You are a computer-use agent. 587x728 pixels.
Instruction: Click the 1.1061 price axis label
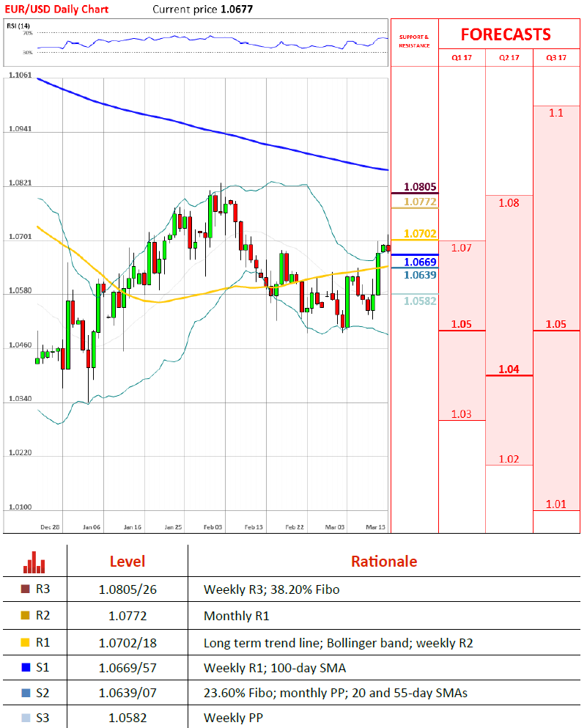[21, 76]
